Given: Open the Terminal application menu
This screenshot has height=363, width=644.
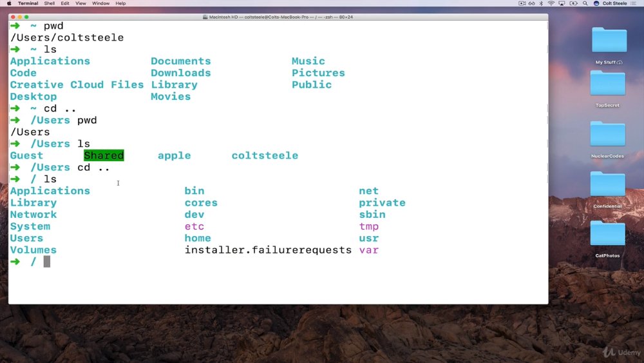Looking at the screenshot, I should 28,3.
